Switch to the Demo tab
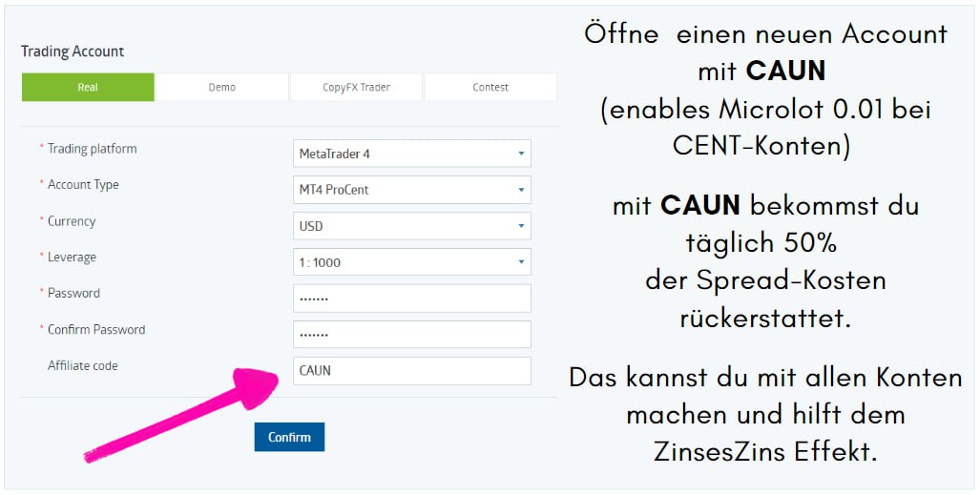 click(x=221, y=87)
